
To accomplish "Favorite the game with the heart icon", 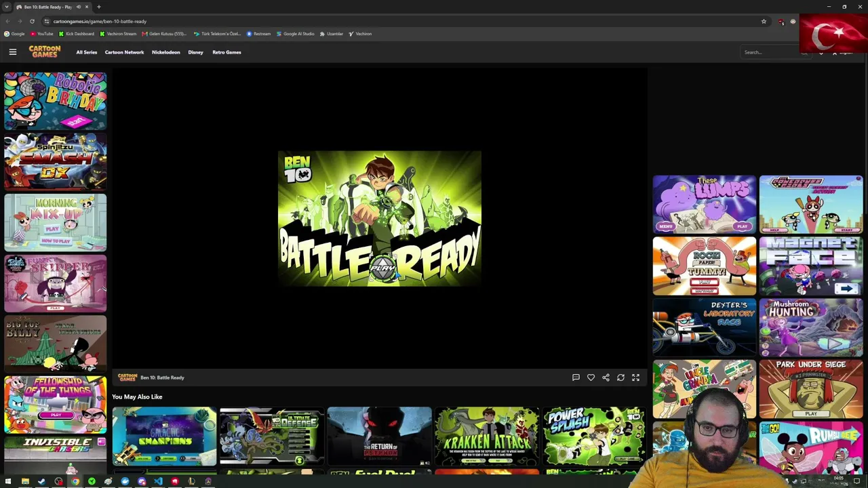I will pos(591,378).
